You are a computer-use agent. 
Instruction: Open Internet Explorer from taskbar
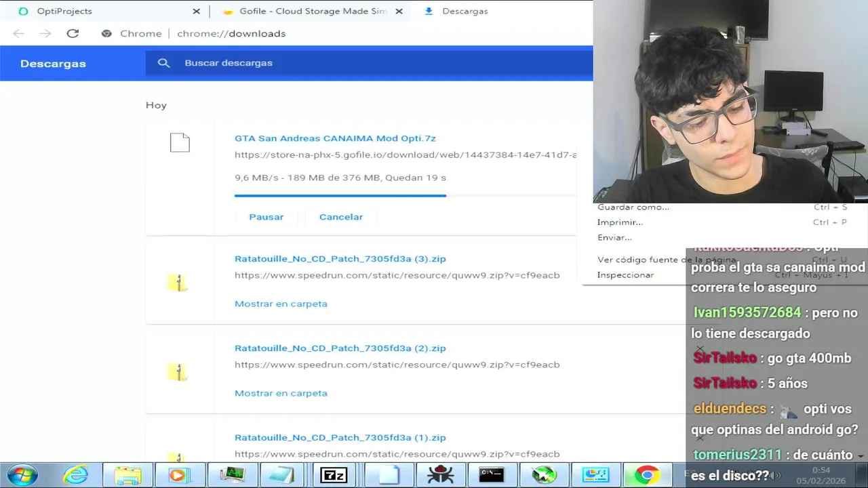[x=75, y=475]
